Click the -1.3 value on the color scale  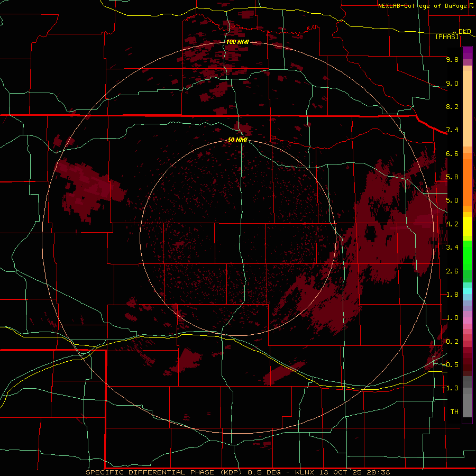(x=450, y=388)
